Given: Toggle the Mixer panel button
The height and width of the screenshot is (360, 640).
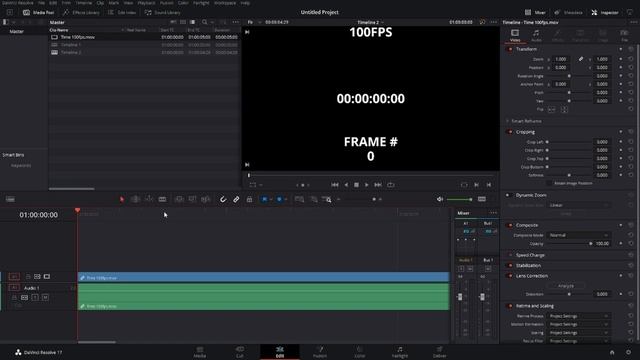Looking at the screenshot, I should pos(535,13).
